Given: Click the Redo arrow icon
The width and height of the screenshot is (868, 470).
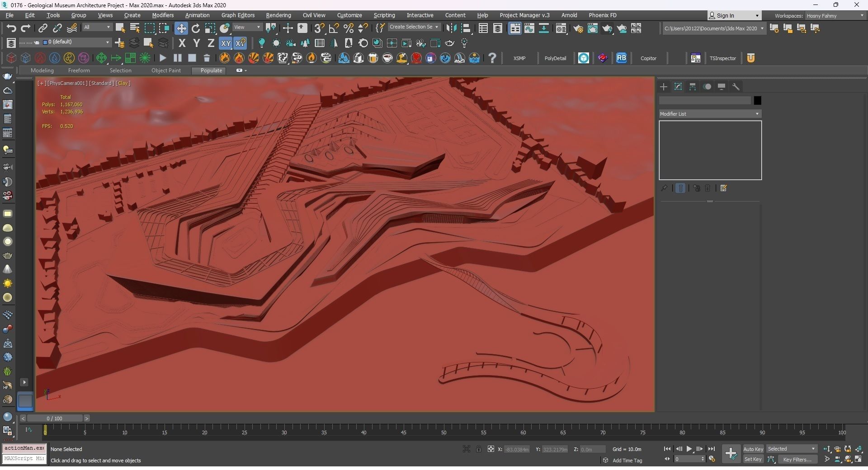Looking at the screenshot, I should coord(25,28).
